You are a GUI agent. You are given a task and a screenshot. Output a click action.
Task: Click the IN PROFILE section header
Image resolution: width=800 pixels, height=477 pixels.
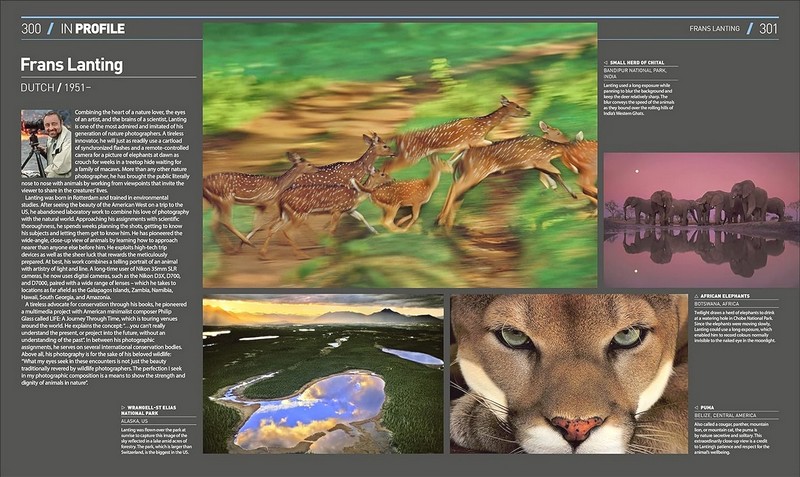(x=92, y=28)
